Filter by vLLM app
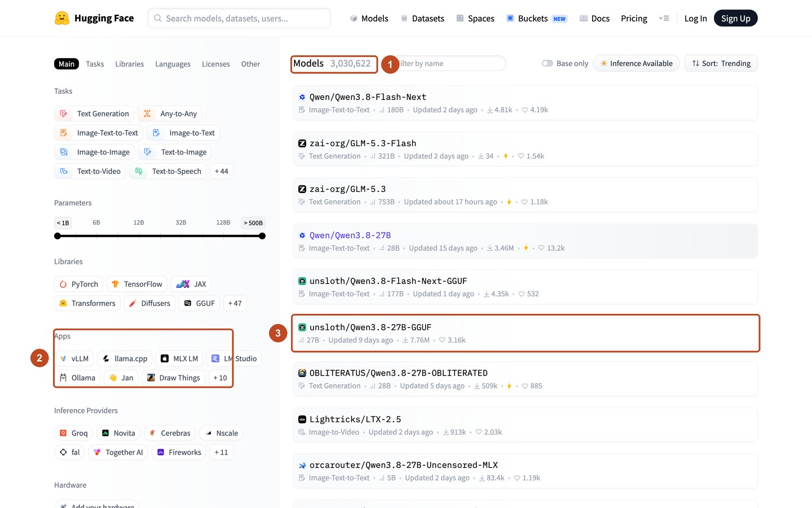 click(x=74, y=358)
